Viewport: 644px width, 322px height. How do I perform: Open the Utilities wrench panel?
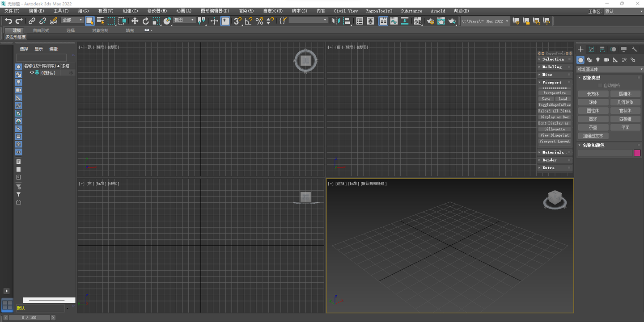coord(634,49)
